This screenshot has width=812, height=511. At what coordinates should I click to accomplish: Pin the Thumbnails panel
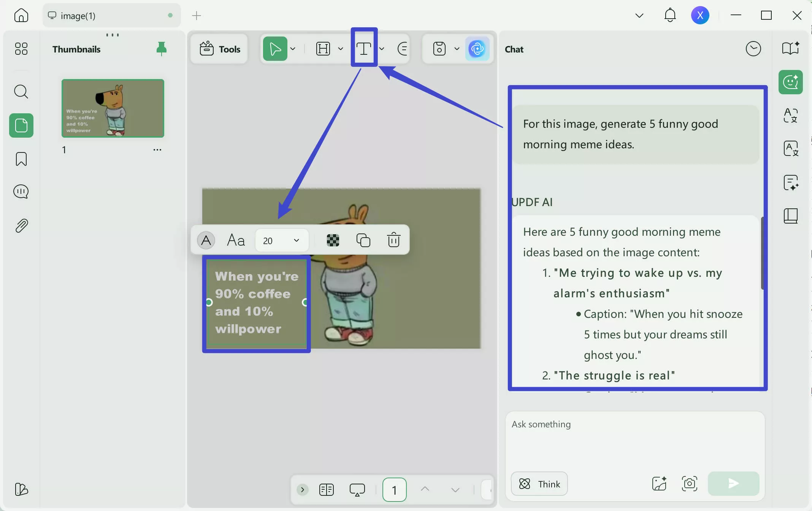point(161,49)
